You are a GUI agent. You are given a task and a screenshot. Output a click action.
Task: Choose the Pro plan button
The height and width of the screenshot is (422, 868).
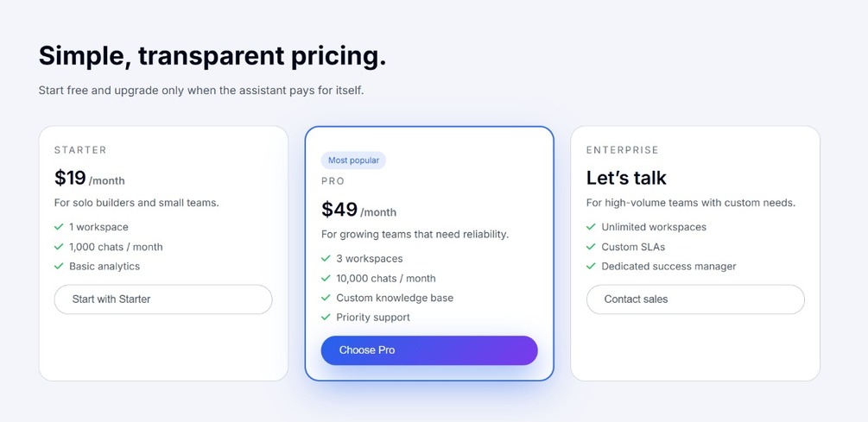click(429, 350)
